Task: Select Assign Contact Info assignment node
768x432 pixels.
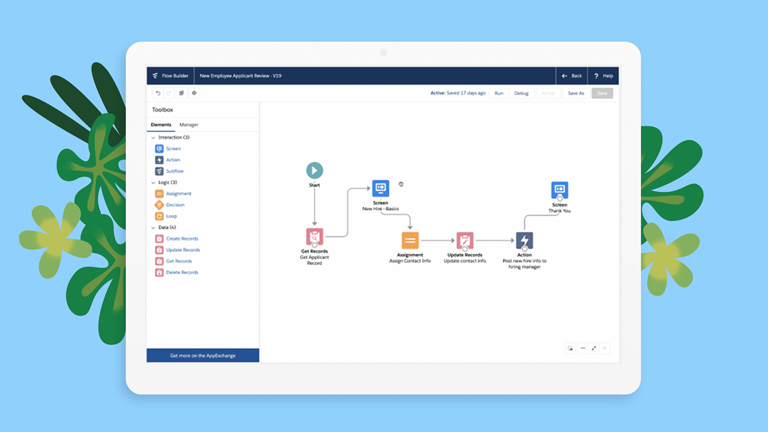Action: (x=410, y=240)
